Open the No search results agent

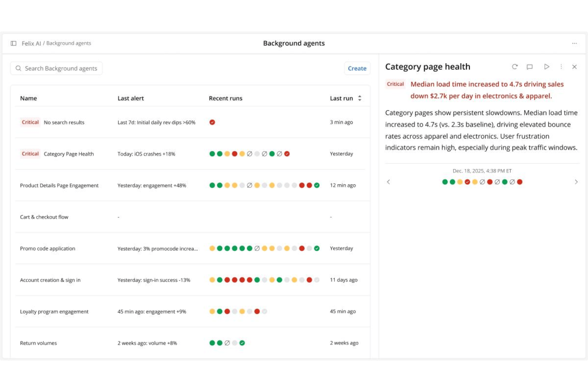(x=64, y=122)
